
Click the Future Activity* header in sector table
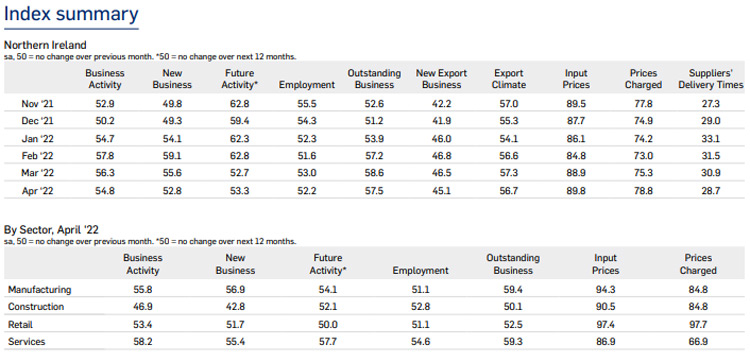point(328,264)
